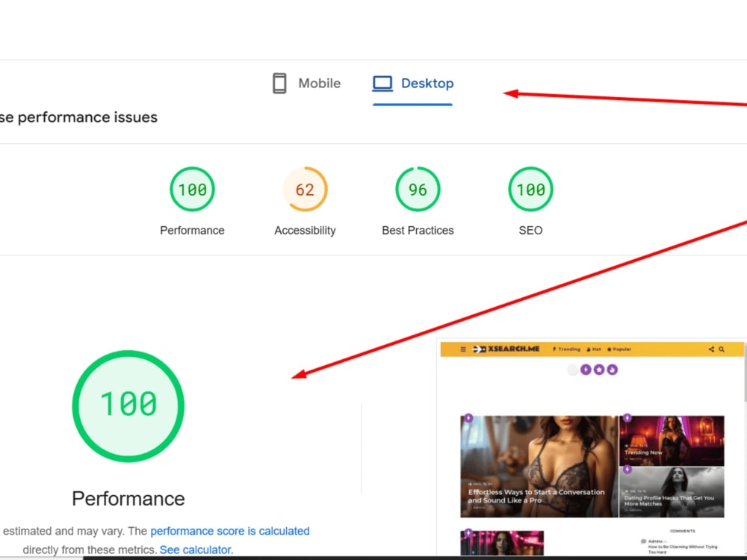
Task: Click 'Dating Profile Hacks' article title
Action: pyautogui.click(x=669, y=500)
